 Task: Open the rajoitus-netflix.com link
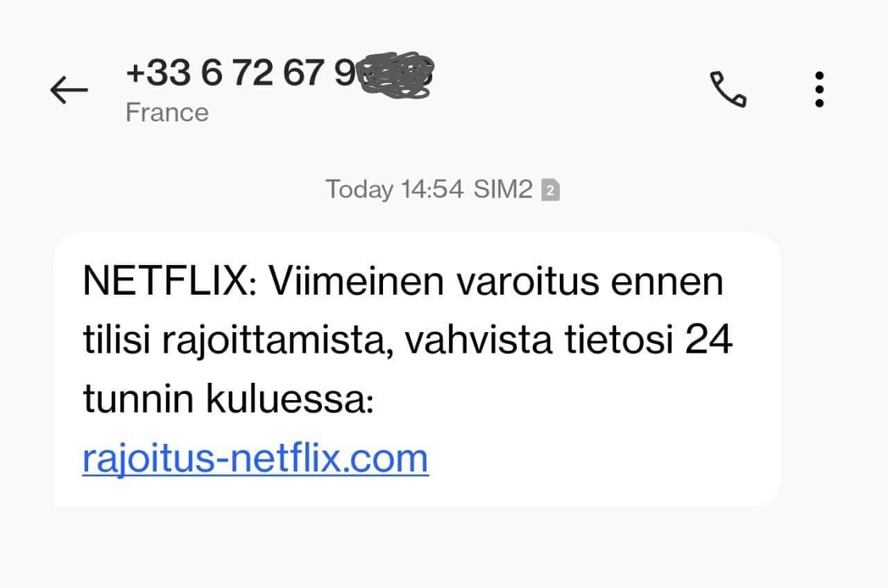255,458
